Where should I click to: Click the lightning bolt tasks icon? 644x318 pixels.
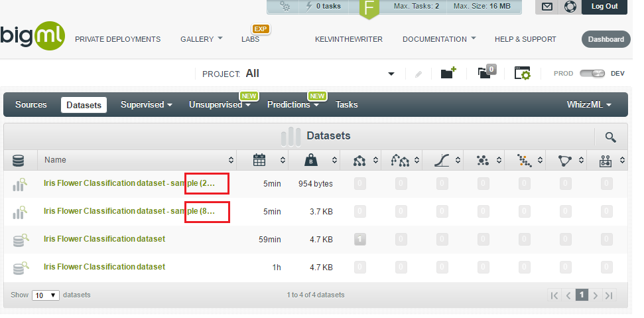[309, 6]
